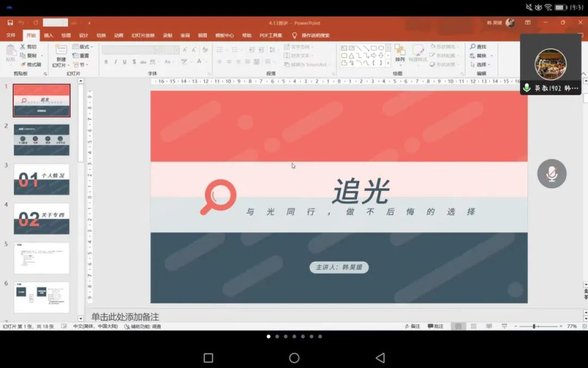Switch to slide sorter view in status bar
This screenshot has height=368, width=588.
click(x=474, y=326)
